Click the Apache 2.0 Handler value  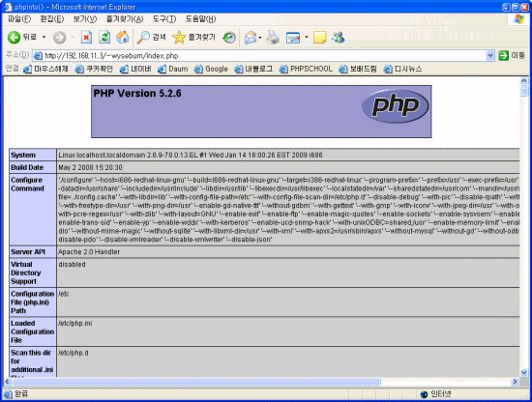click(x=89, y=252)
